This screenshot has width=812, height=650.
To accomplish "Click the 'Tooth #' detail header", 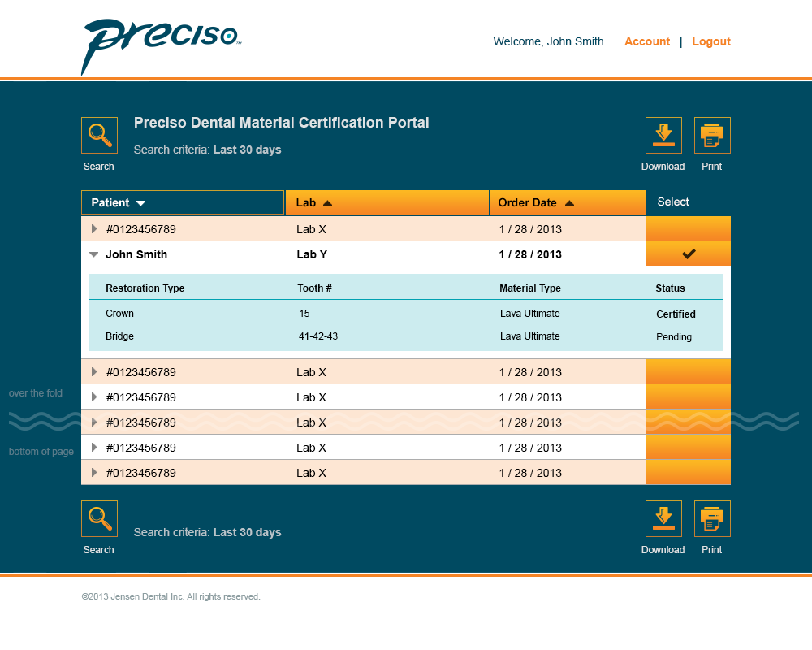I will point(314,288).
